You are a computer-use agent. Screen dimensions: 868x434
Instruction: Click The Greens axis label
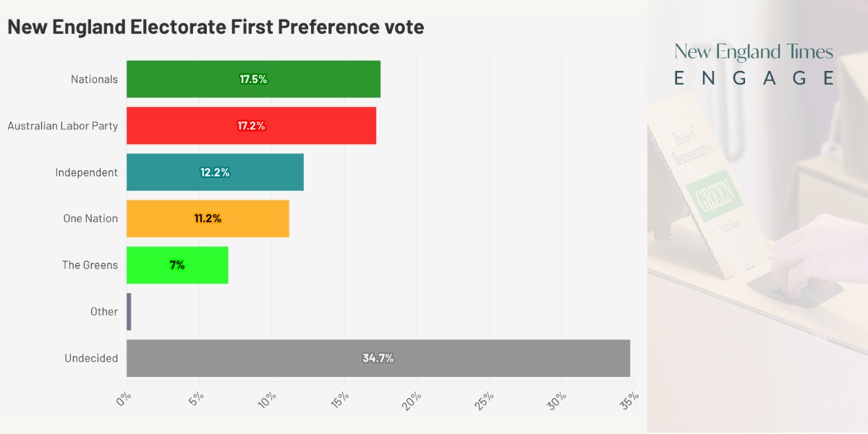coord(90,265)
